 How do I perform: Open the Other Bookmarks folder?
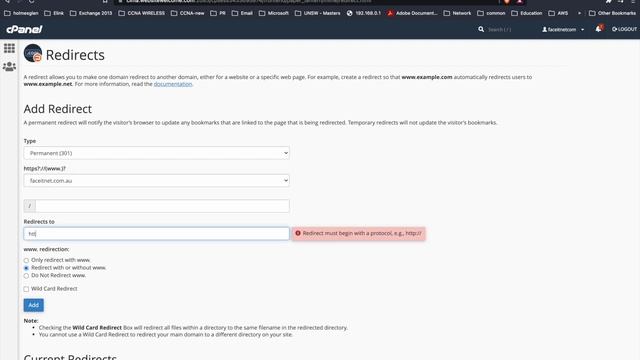(612, 13)
